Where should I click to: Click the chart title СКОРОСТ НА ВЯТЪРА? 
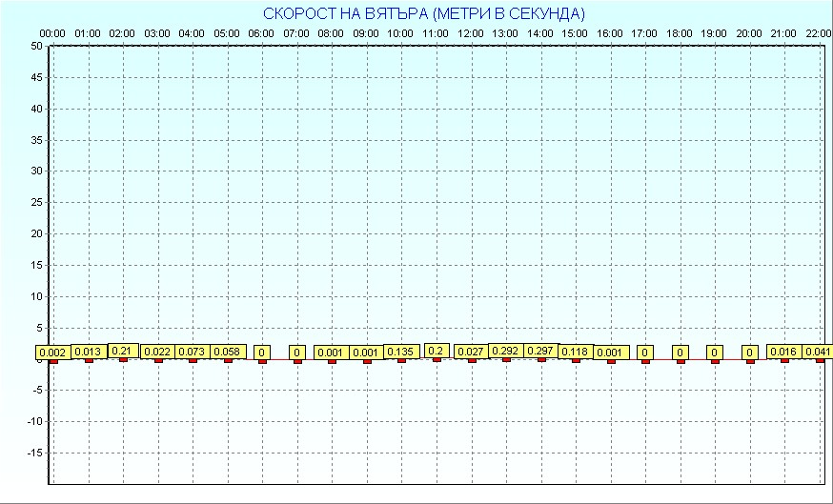click(424, 14)
